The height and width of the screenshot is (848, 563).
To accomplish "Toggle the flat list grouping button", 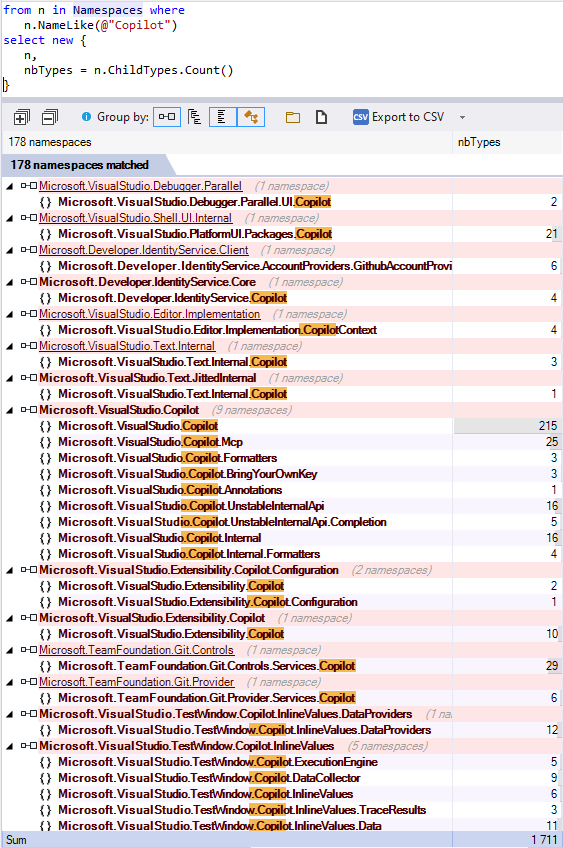I will tap(222, 117).
